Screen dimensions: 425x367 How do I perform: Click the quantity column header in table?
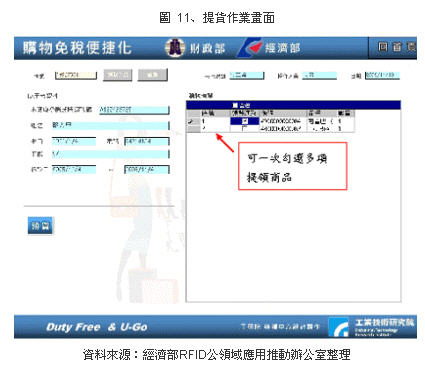pyautogui.click(x=345, y=113)
